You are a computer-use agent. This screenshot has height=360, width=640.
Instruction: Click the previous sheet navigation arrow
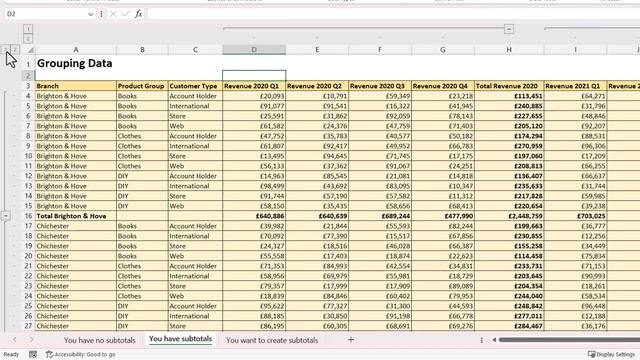pos(15,340)
